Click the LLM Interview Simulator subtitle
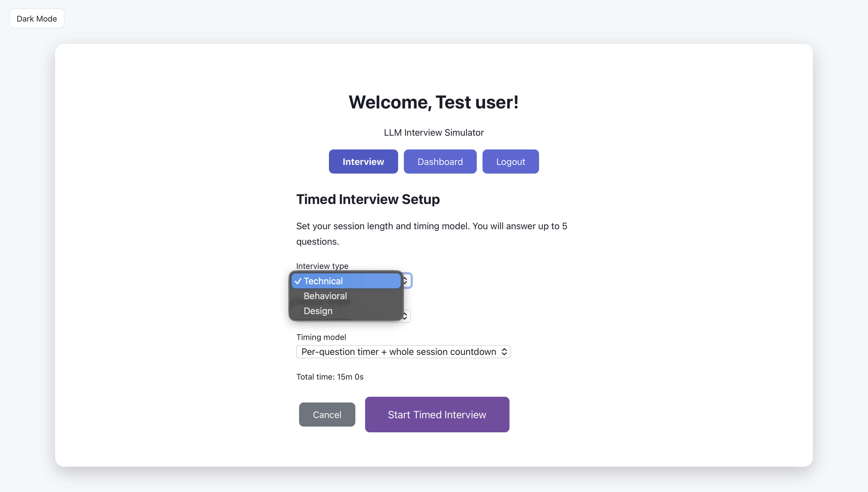The height and width of the screenshot is (492, 868). pyautogui.click(x=434, y=133)
